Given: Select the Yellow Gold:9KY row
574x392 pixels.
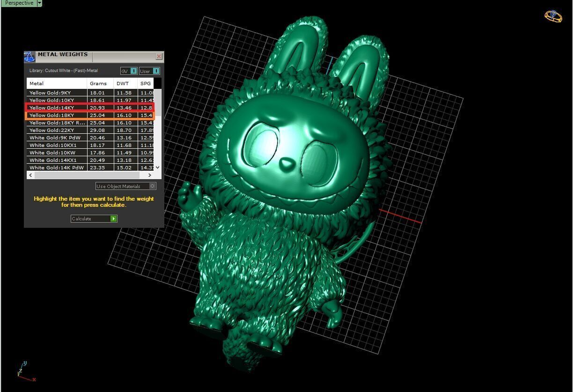Looking at the screenshot, I should (90, 93).
